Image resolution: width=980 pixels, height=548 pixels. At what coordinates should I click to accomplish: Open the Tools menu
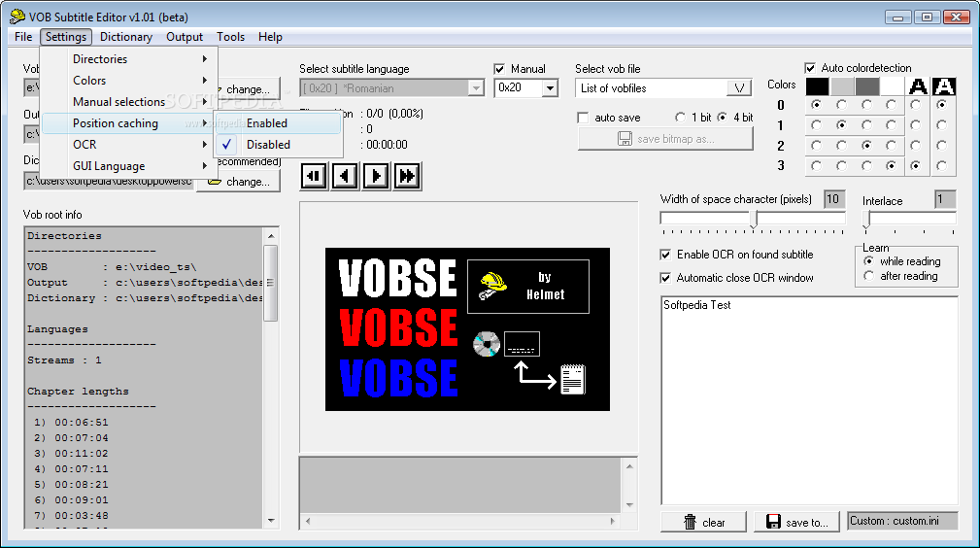230,37
